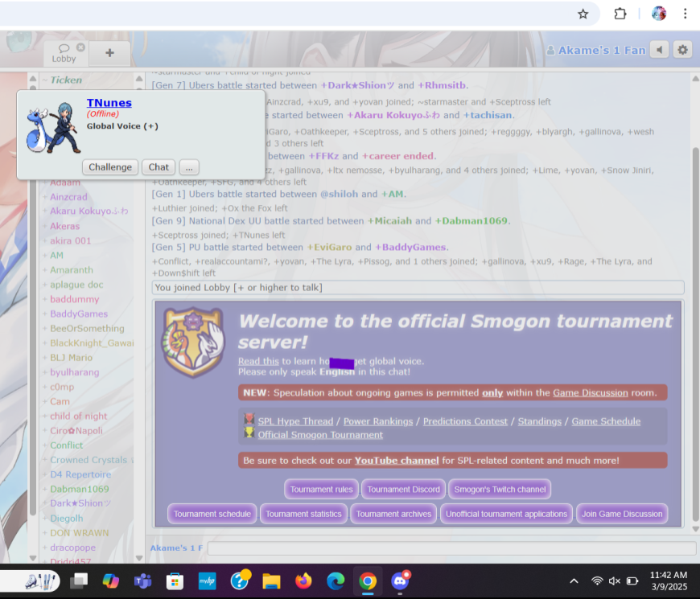Click shiloh username in the Gen 1 Ubers message
Screen dimensions: 700x599
[x=340, y=194]
